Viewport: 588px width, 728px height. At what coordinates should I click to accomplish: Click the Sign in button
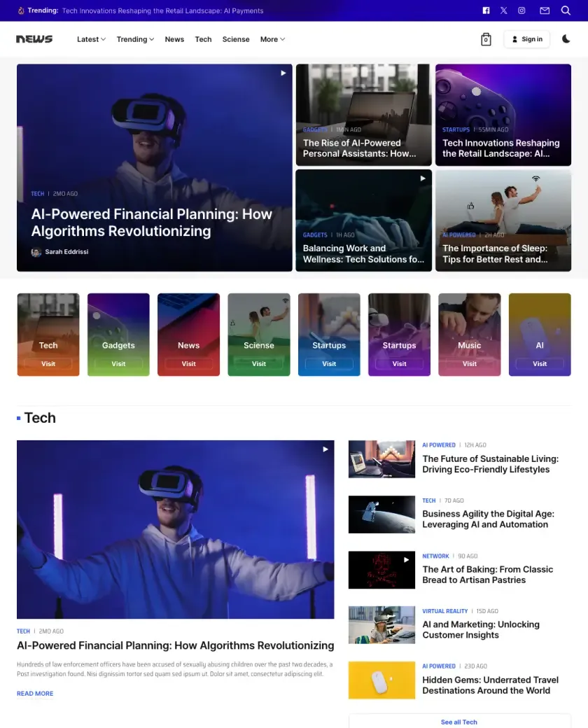coord(527,39)
